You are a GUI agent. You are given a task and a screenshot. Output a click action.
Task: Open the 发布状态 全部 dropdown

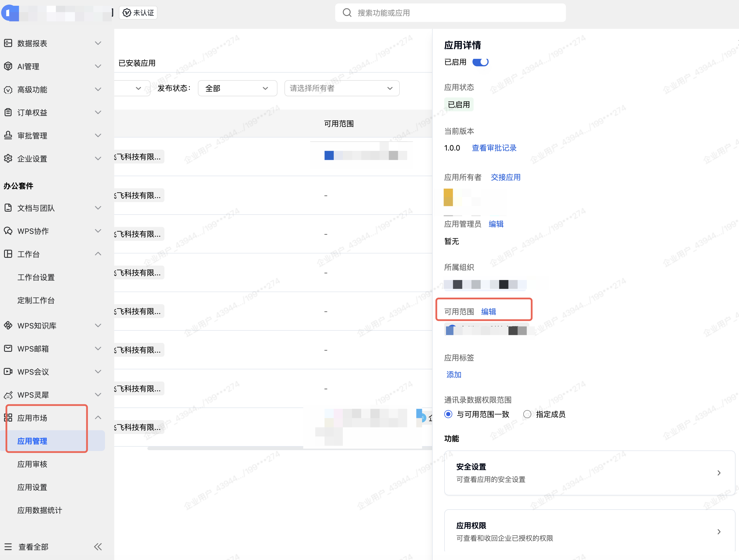[238, 89]
